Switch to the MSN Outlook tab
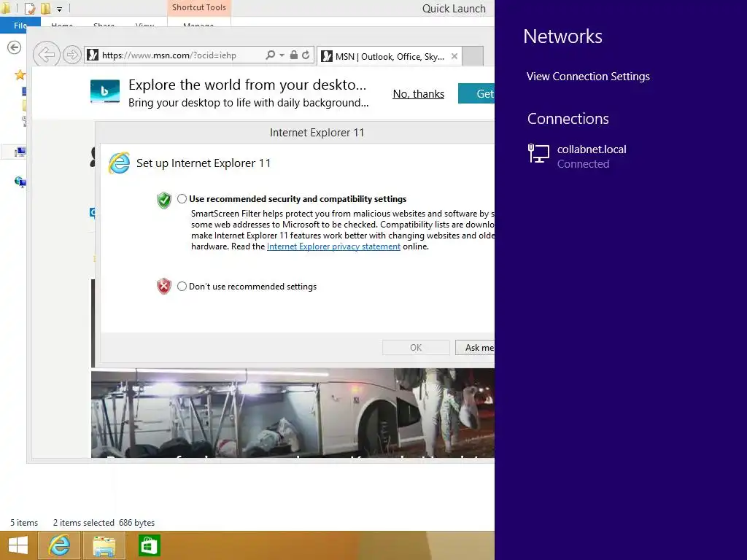The width and height of the screenshot is (747, 560). [x=390, y=57]
